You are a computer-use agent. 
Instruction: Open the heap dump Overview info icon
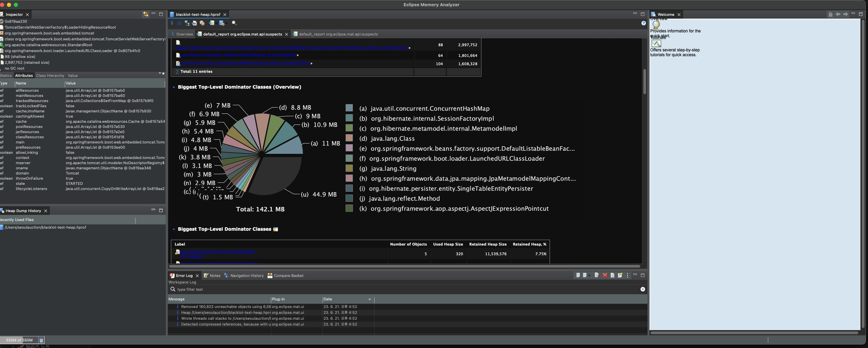172,23
